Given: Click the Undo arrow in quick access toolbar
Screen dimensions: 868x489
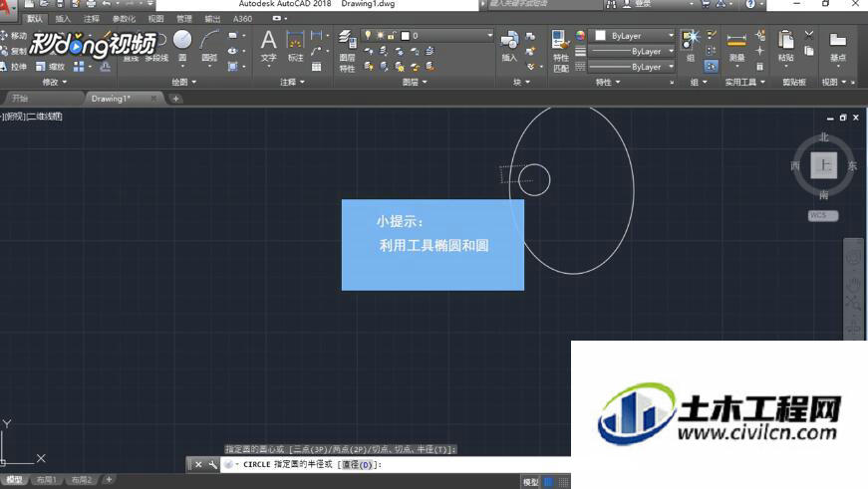Looking at the screenshot, I should coord(107,3).
